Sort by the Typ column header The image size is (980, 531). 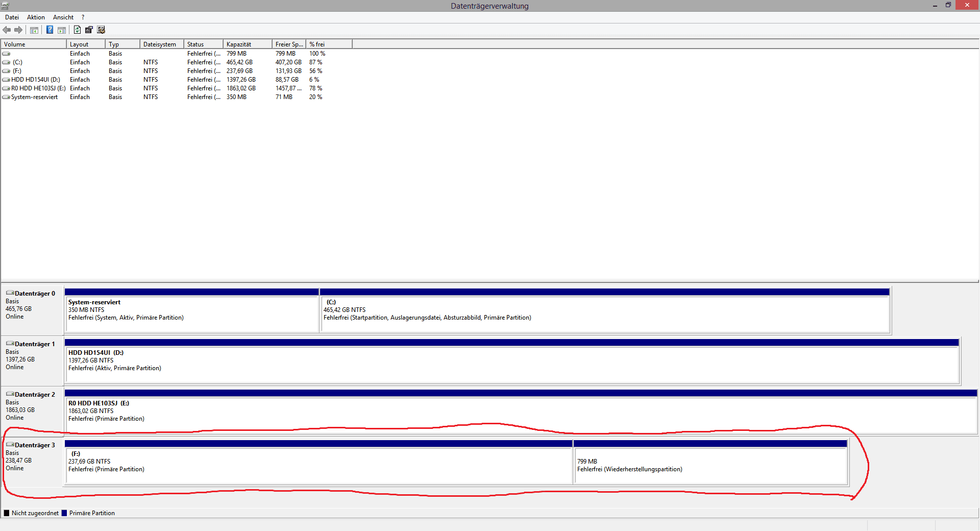[x=122, y=44]
